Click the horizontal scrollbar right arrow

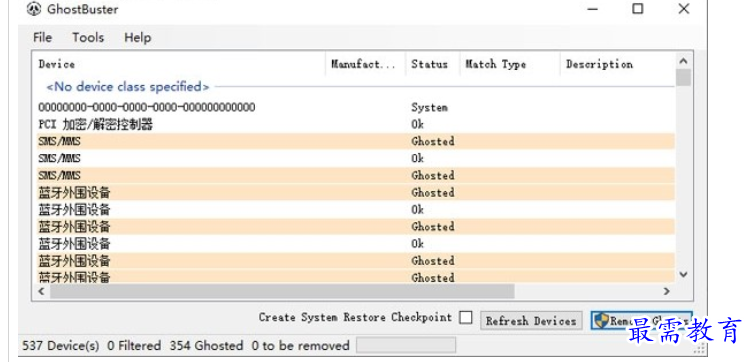666,291
